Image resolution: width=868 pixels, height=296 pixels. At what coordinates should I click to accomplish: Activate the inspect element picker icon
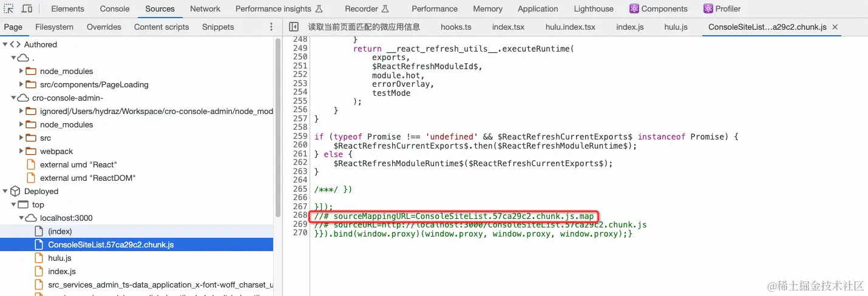[x=9, y=8]
